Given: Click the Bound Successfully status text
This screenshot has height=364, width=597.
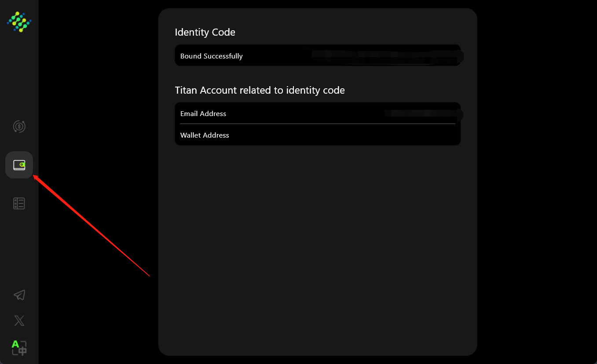Looking at the screenshot, I should click(211, 56).
